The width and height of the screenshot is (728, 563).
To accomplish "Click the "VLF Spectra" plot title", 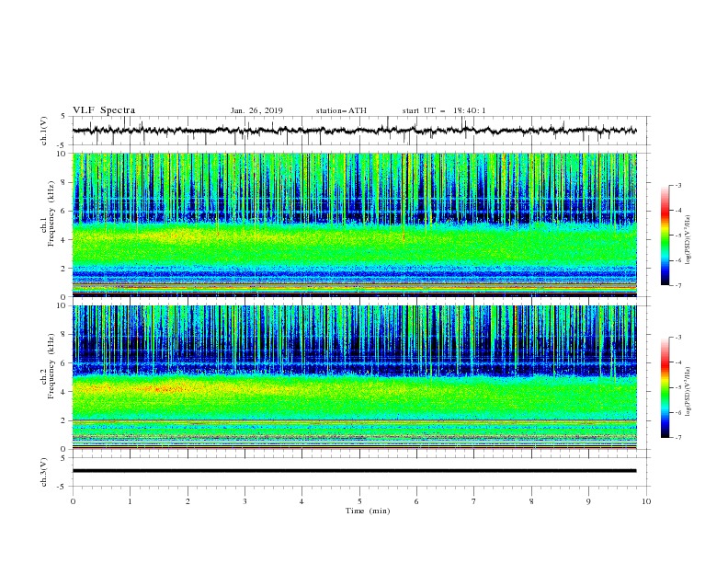I will click(104, 110).
